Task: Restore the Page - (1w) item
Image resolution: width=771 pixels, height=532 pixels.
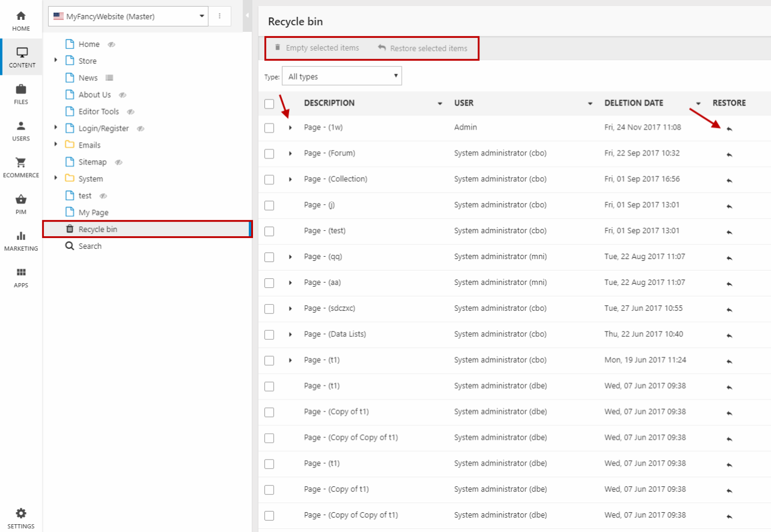Action: coord(729,128)
